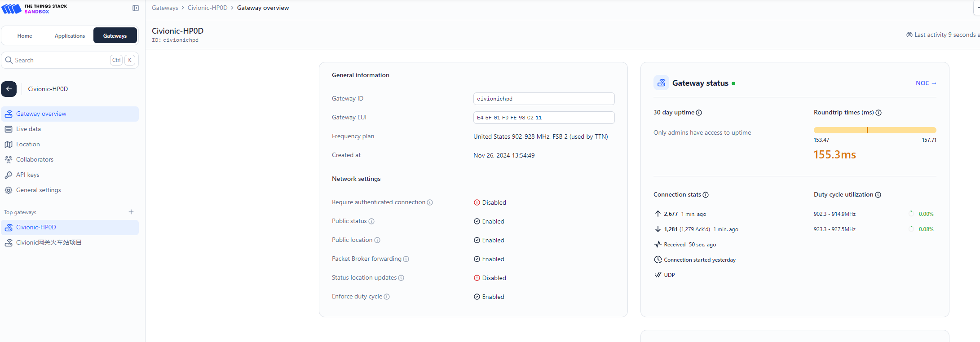Click the Enabled status for Public status
Screen dimensions: 980x342
489,221
